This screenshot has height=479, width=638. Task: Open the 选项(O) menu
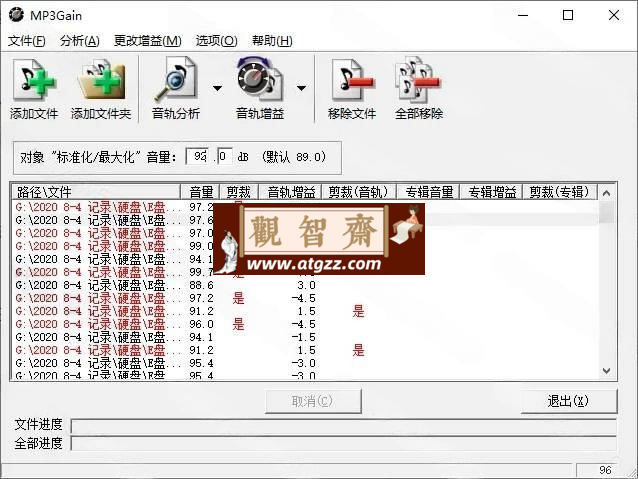tap(216, 41)
